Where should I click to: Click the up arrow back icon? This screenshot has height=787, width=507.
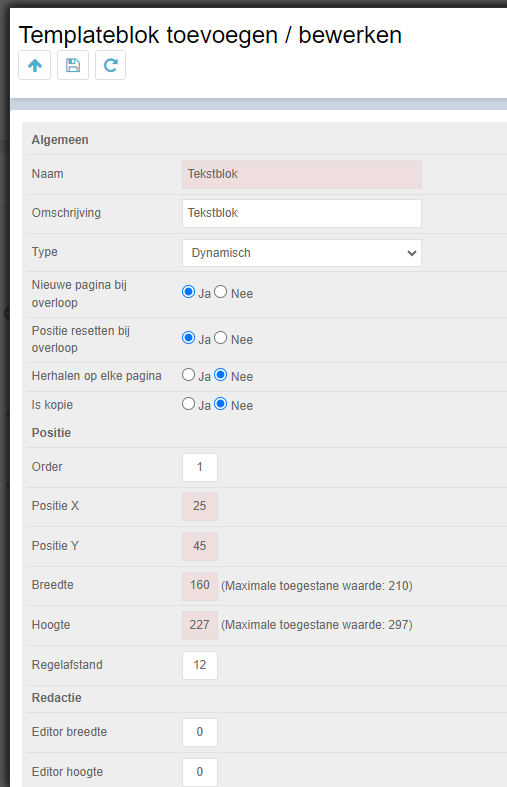tap(35, 65)
